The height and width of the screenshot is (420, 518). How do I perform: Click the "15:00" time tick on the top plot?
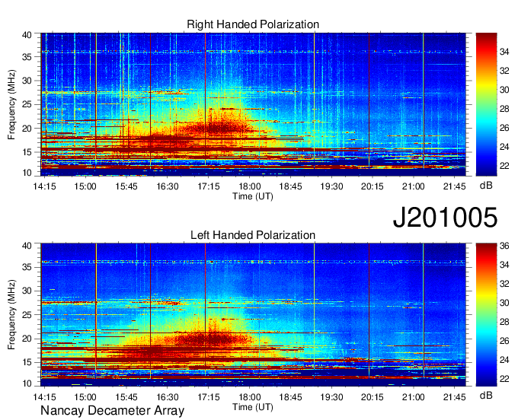(x=85, y=186)
